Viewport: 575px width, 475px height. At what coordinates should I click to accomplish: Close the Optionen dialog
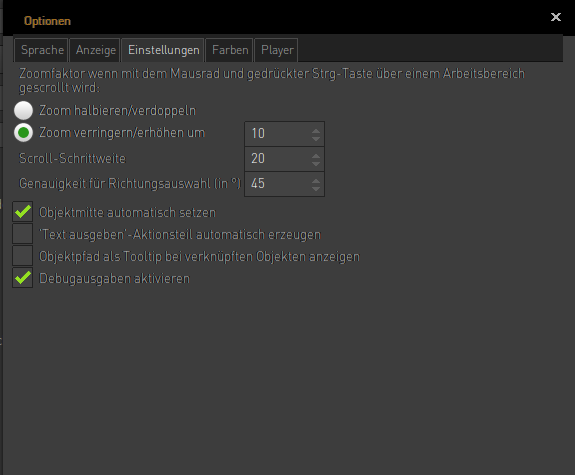tap(556, 17)
